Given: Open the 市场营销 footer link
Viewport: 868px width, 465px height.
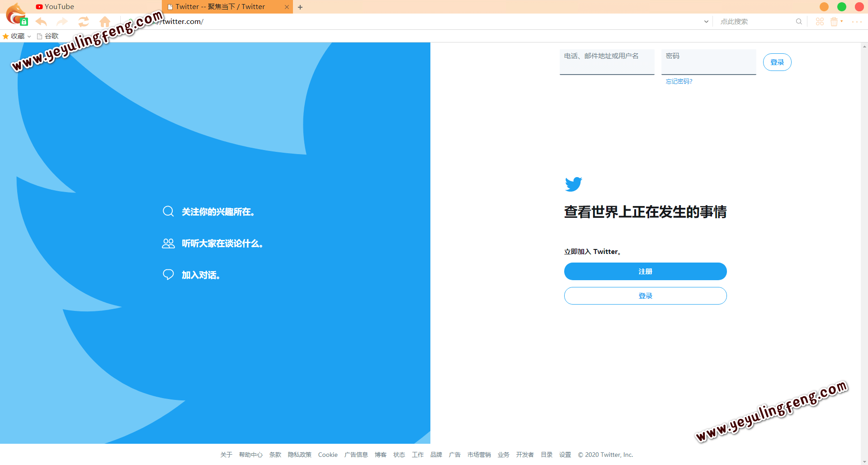Looking at the screenshot, I should point(479,455).
